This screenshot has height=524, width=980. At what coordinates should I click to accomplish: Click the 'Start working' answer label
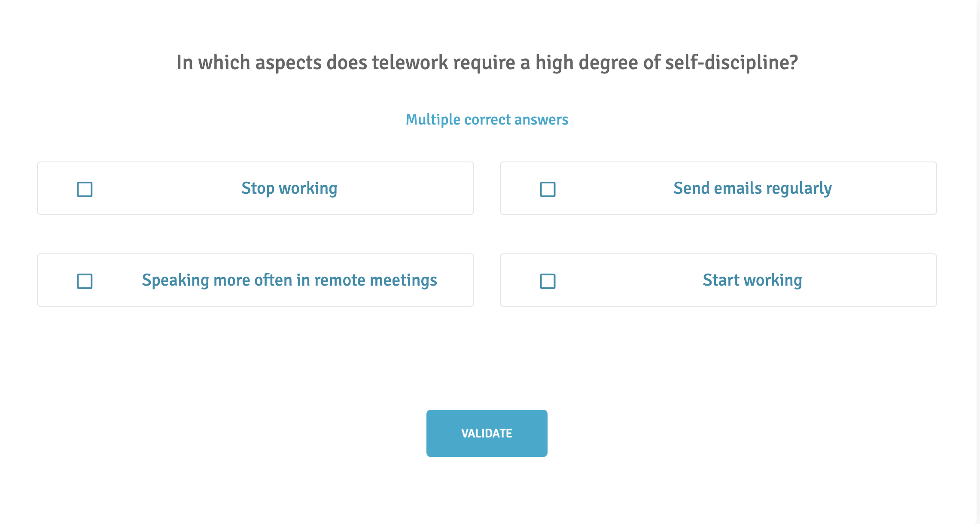752,280
